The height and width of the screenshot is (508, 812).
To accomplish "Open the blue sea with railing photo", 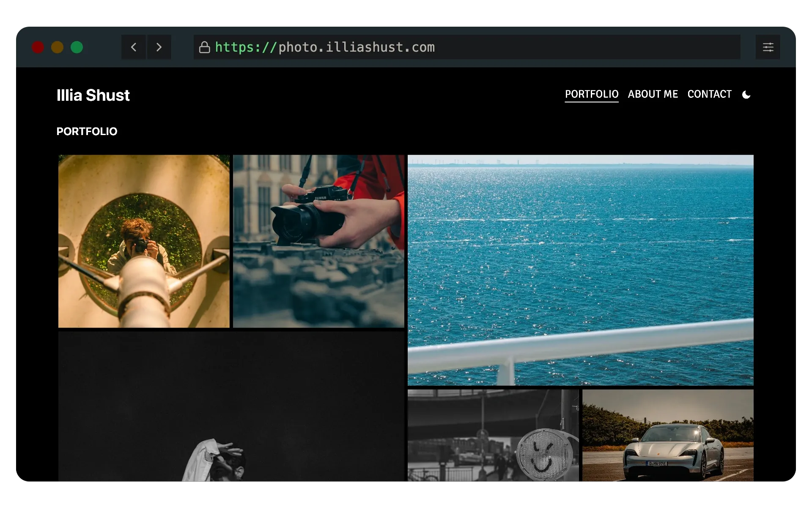I will coord(580,270).
